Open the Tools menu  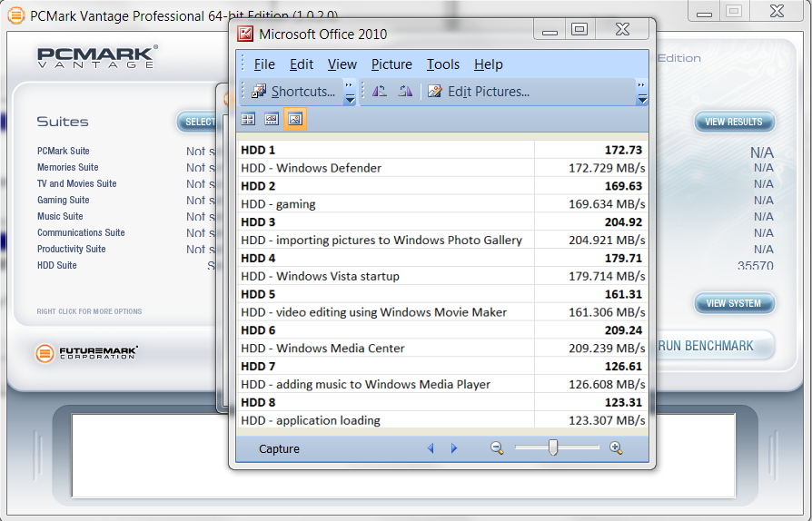point(443,64)
